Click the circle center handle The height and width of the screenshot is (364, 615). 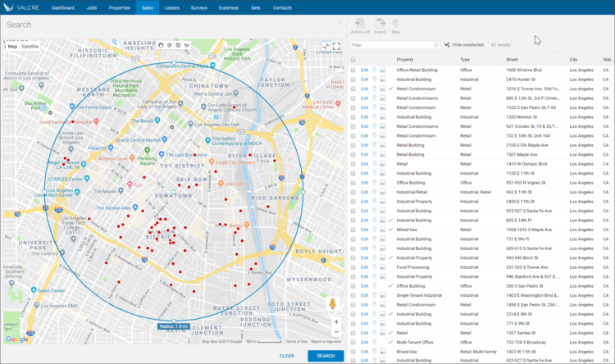(174, 192)
